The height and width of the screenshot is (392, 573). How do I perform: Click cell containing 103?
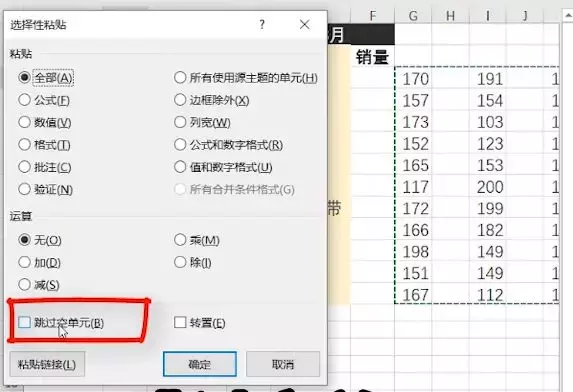click(x=487, y=122)
